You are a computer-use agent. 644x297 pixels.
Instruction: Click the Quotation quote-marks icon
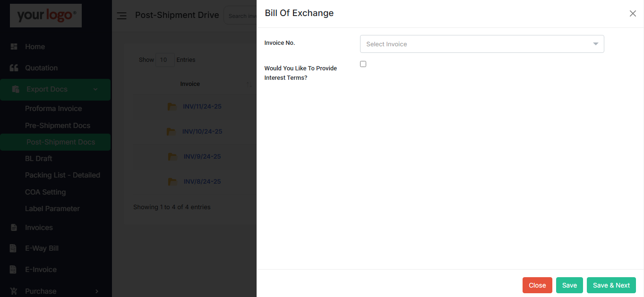point(14,68)
